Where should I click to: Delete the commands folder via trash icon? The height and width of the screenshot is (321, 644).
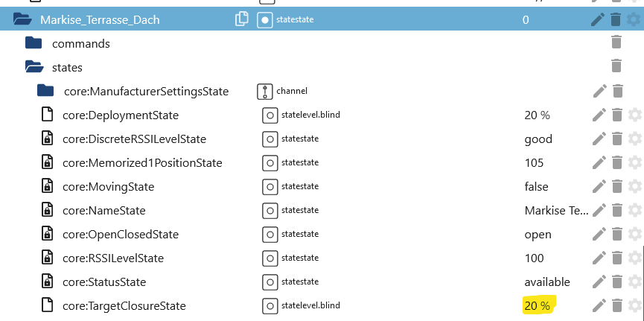click(x=616, y=42)
